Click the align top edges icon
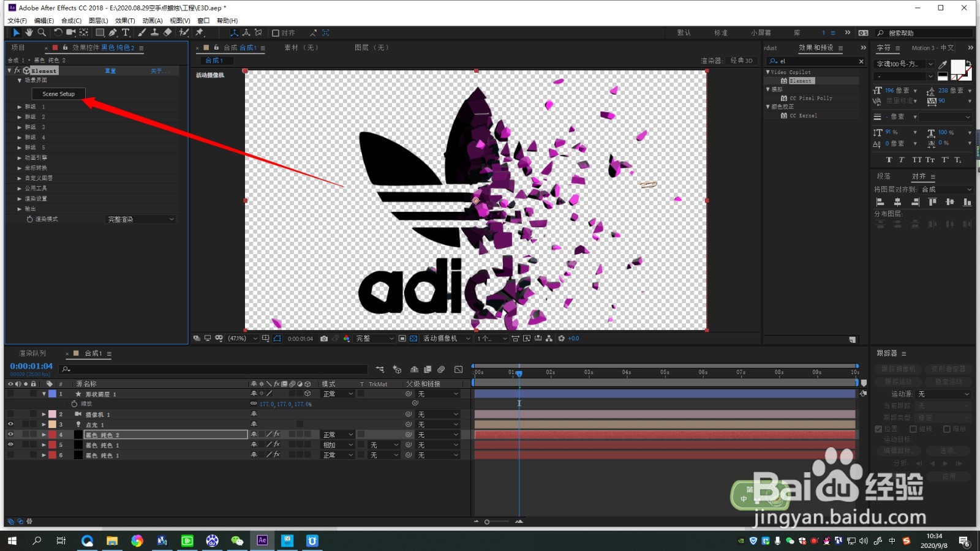 point(932,202)
